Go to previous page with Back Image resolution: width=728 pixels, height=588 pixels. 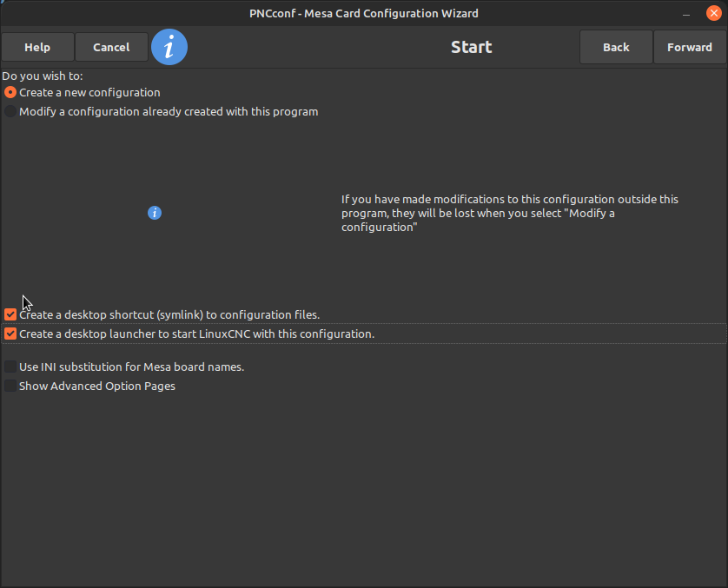click(616, 48)
